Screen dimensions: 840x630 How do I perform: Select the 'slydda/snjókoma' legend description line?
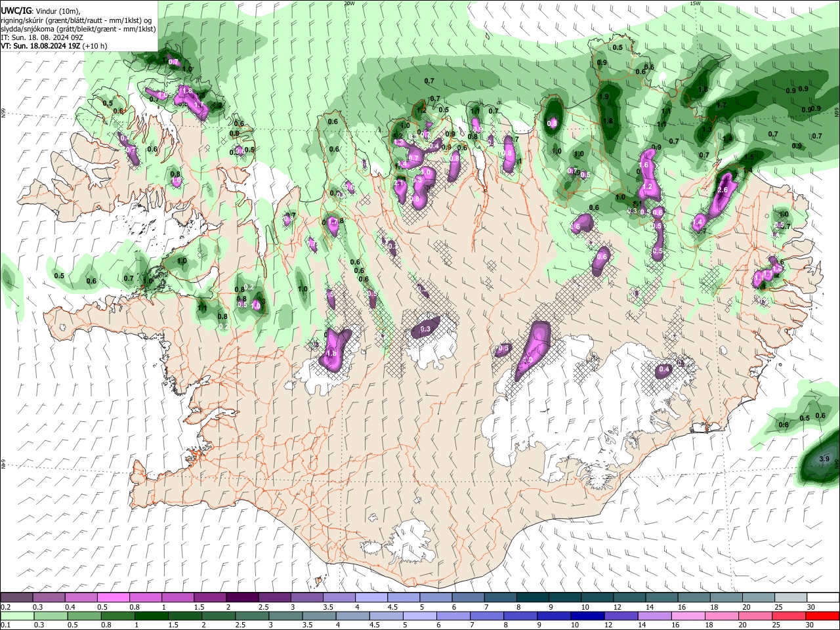click(78, 29)
